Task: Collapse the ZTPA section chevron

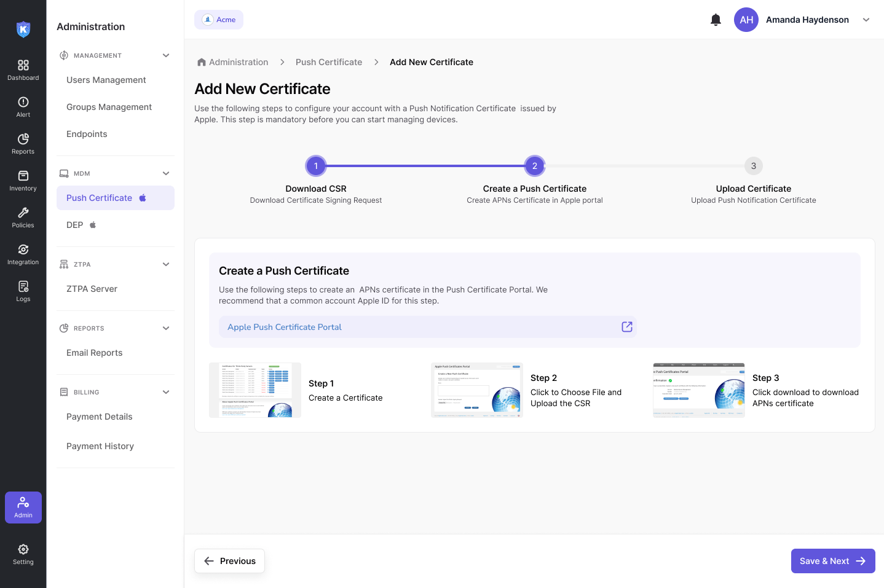Action: [x=166, y=264]
